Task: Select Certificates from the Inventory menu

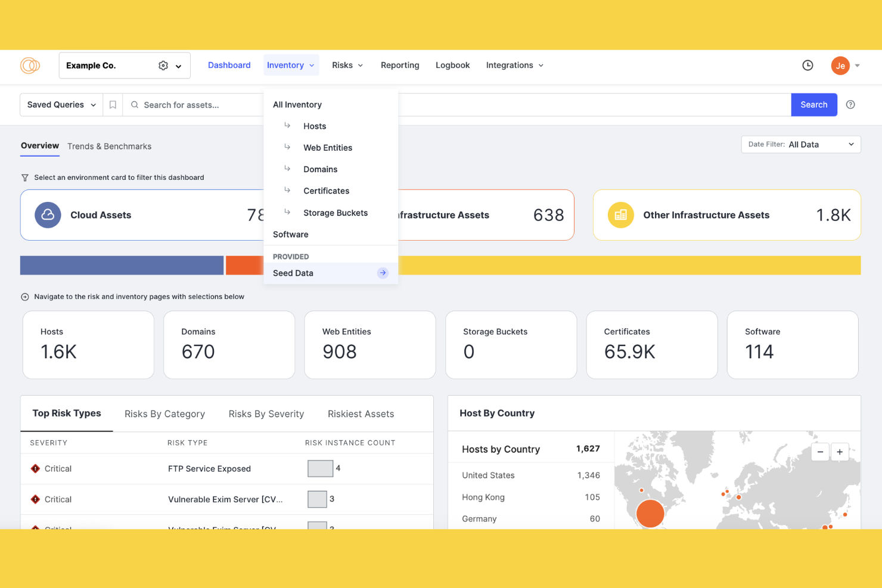Action: [326, 191]
